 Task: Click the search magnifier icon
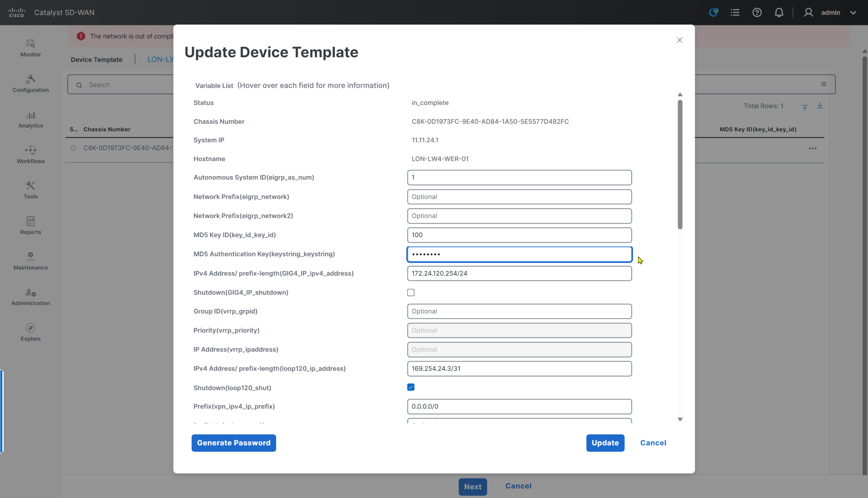pyautogui.click(x=79, y=85)
